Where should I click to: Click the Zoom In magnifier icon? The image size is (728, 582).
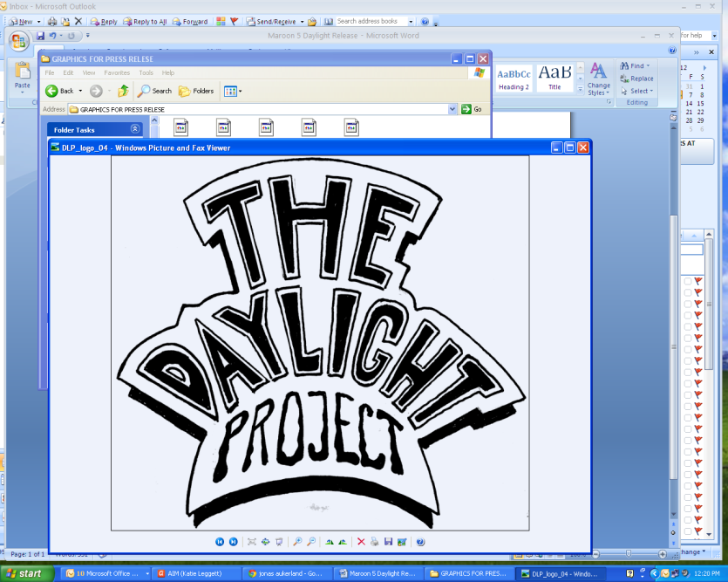coord(297,542)
